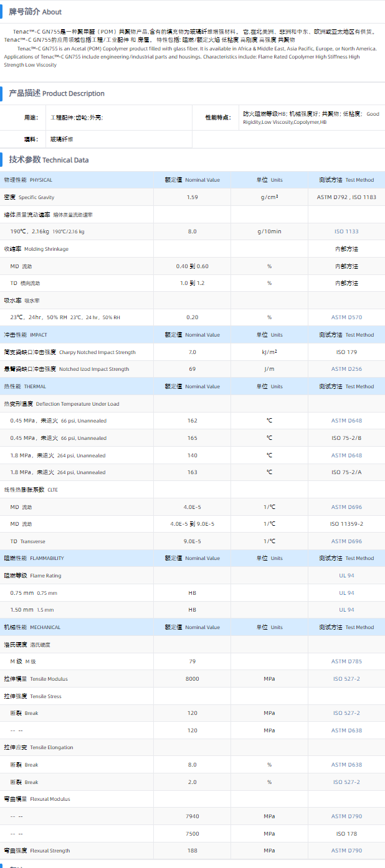
Task: Click the 技术参数 Technical Data heading
Action: pyautogui.click(x=49, y=159)
